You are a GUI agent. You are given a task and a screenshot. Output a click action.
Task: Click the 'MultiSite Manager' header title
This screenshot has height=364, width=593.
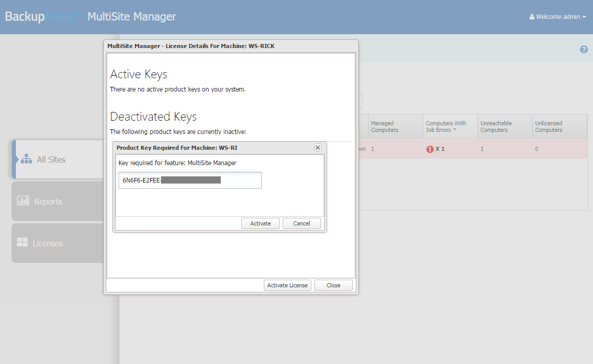(131, 17)
